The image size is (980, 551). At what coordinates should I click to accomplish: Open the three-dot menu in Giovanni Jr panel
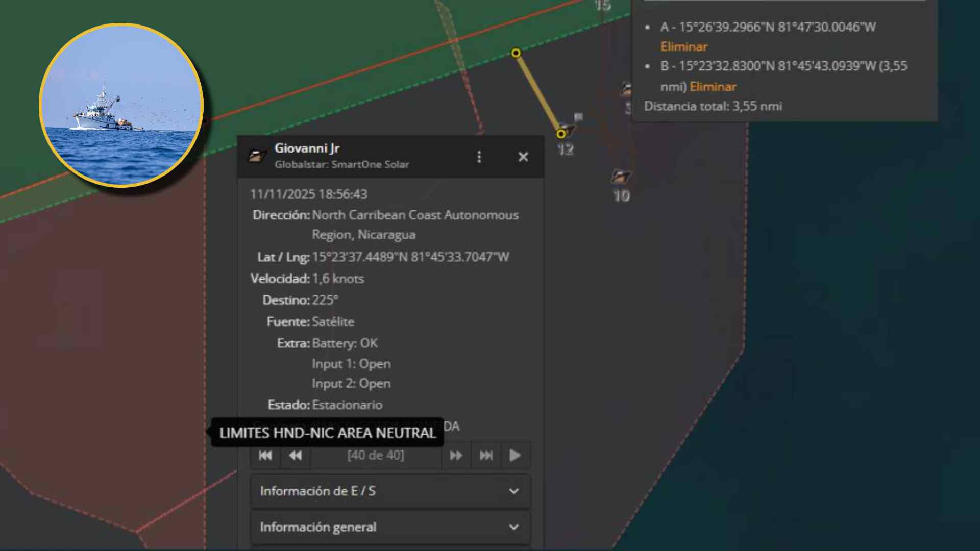coord(479,157)
